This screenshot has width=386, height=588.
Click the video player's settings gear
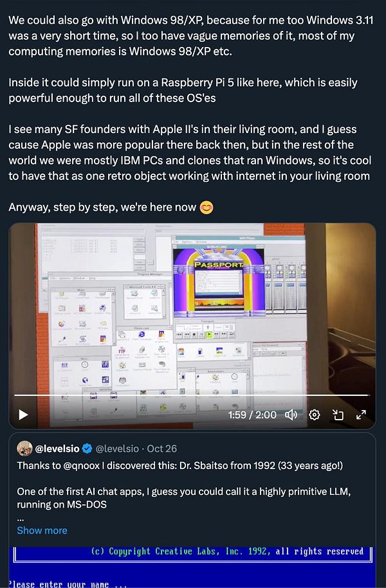point(314,415)
